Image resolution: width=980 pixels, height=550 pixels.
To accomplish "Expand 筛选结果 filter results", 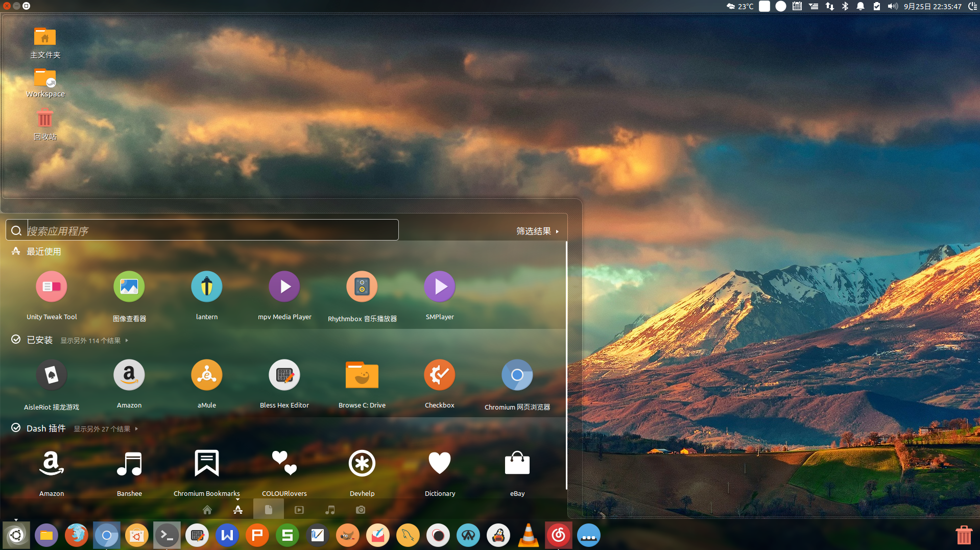I will click(538, 231).
